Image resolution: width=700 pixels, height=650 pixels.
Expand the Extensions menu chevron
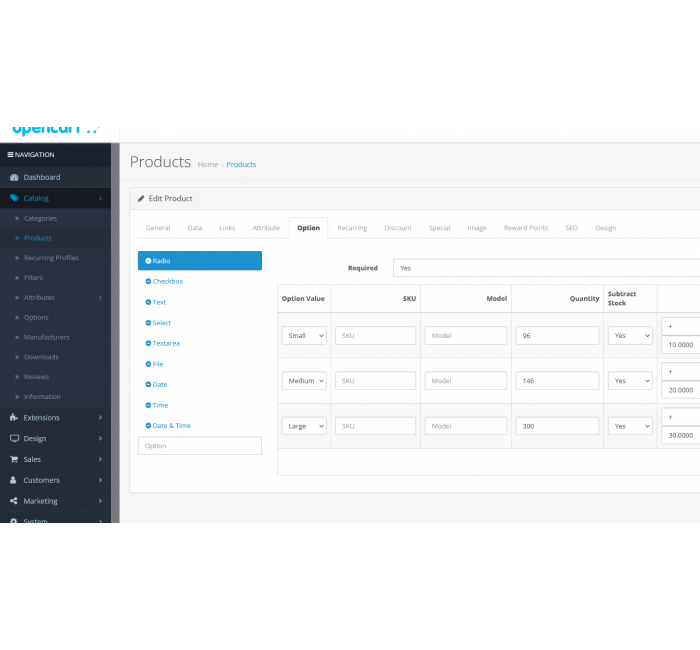(x=100, y=417)
